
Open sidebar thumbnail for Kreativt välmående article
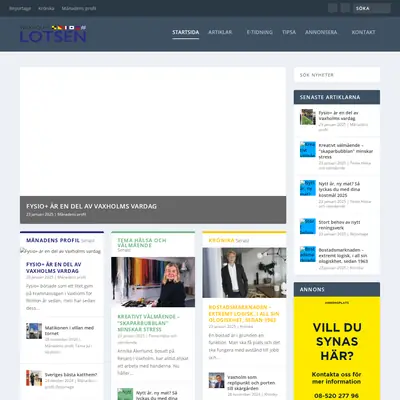pos(308,149)
